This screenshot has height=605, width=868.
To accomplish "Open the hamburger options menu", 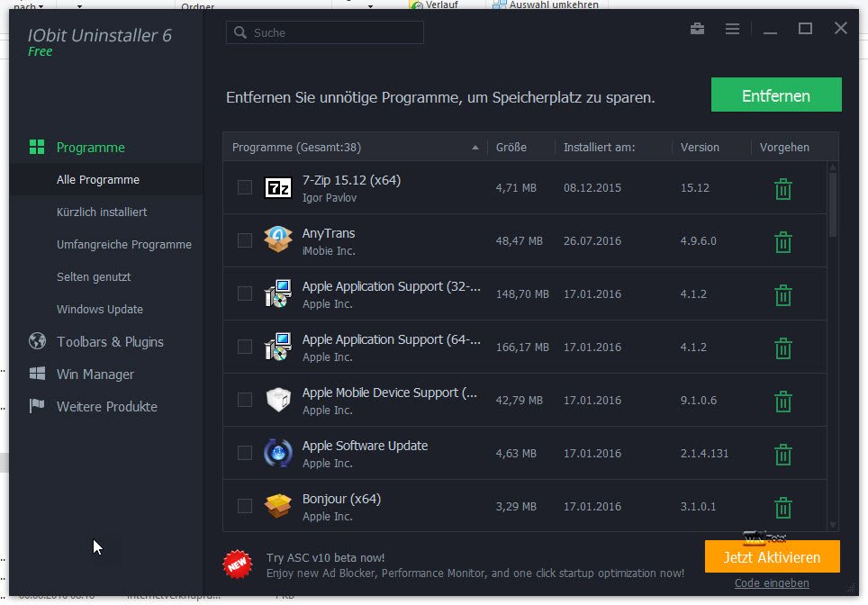I will click(732, 28).
